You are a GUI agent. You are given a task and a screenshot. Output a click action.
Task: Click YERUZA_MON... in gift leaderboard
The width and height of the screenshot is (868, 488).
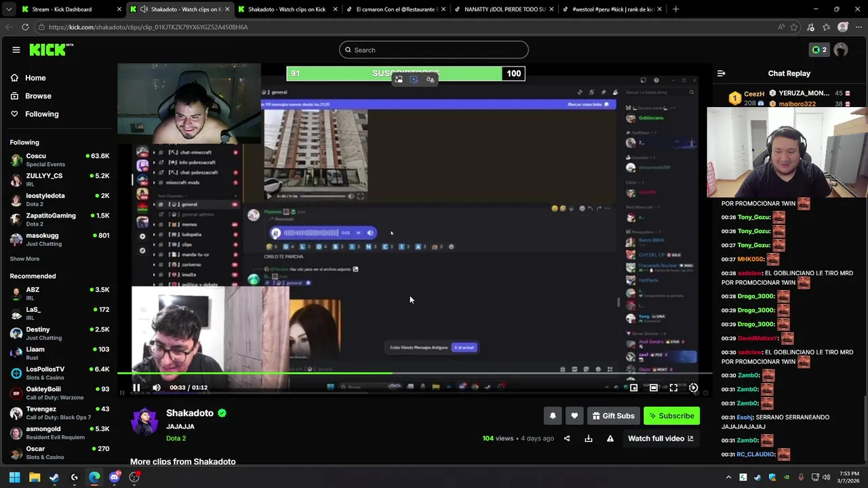[804, 93]
